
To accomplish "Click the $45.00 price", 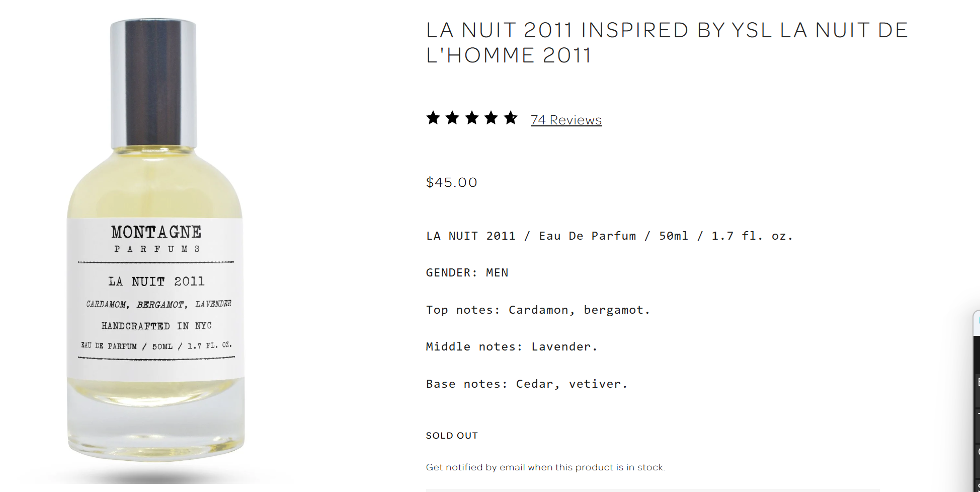I will click(451, 182).
